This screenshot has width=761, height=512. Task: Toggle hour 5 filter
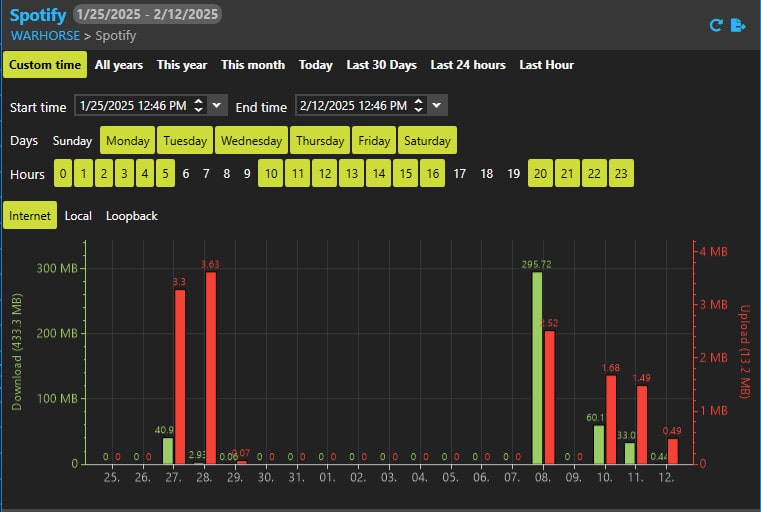pos(165,173)
